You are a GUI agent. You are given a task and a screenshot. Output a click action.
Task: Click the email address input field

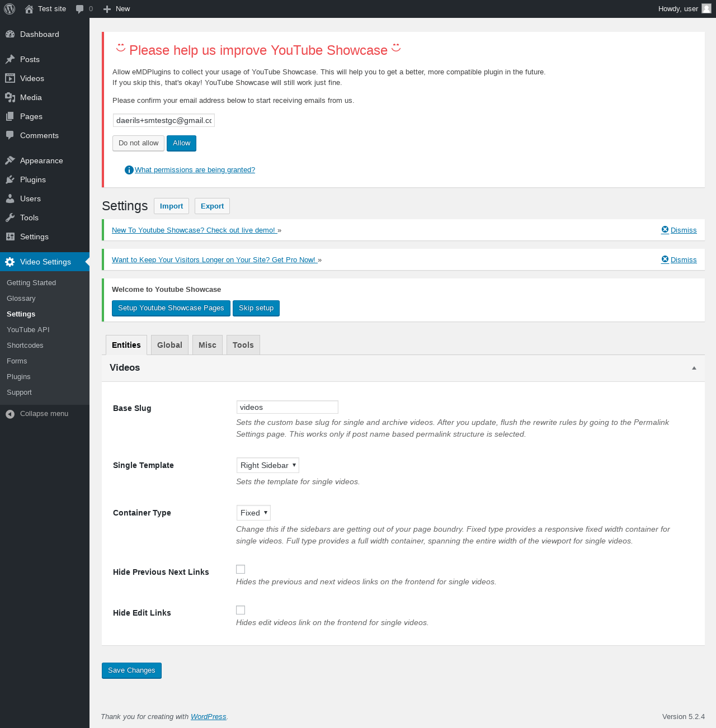[x=164, y=120]
